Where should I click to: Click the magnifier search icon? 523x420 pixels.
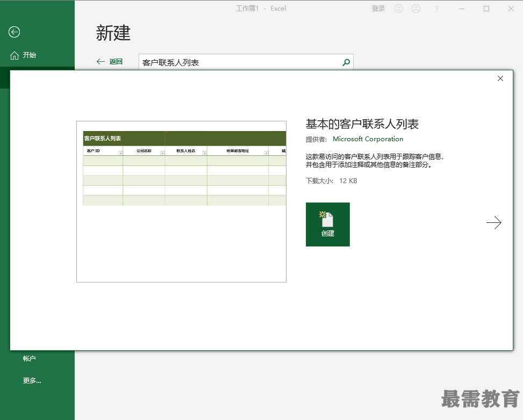[346, 62]
